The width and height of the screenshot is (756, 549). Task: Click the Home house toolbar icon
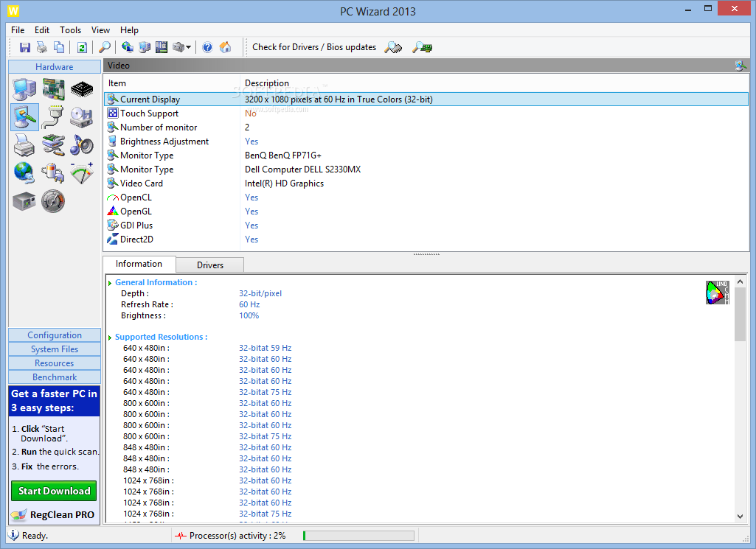click(225, 47)
